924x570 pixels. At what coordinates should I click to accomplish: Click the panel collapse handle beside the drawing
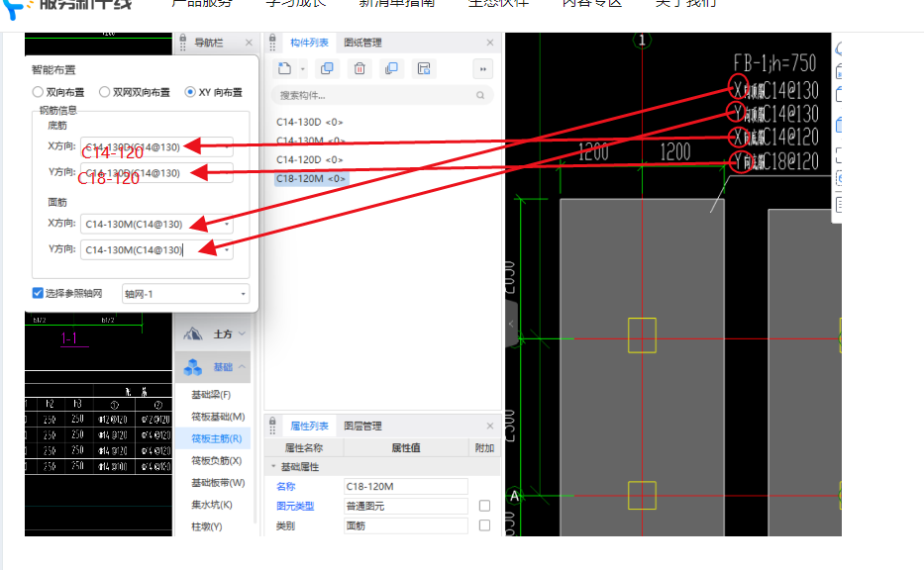click(x=511, y=324)
